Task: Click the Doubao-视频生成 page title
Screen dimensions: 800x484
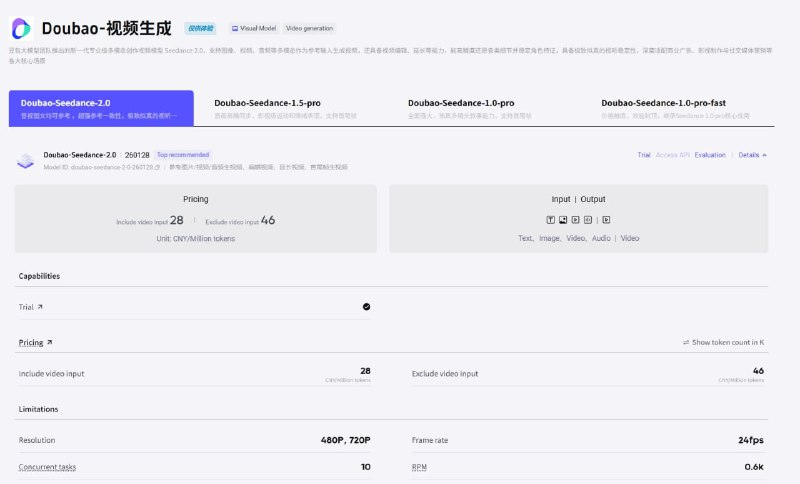Action: pos(107,29)
